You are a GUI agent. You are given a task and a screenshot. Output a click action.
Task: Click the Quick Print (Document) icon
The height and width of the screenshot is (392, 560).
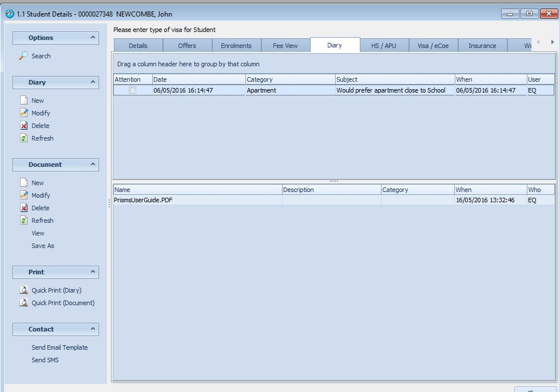(x=23, y=303)
